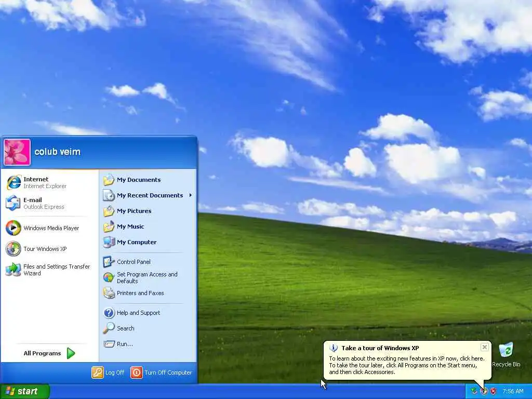The height and width of the screenshot is (399, 532).
Task: Open My Computer icon
Action: (109, 242)
